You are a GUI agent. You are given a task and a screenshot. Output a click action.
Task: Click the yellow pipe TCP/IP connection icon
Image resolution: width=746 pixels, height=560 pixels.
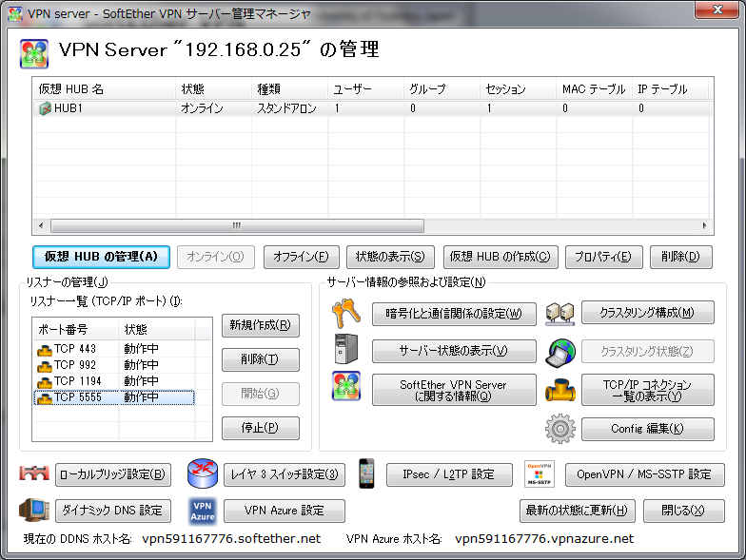click(x=559, y=390)
